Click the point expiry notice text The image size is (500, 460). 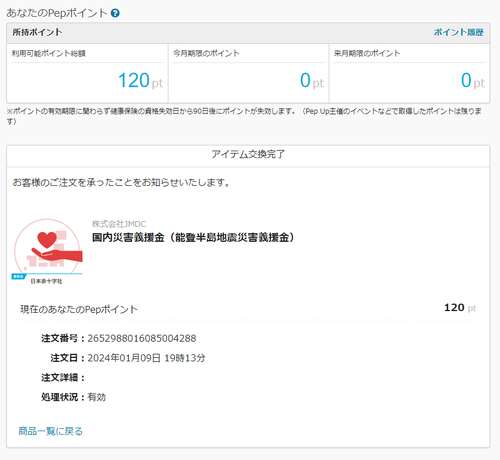click(244, 116)
